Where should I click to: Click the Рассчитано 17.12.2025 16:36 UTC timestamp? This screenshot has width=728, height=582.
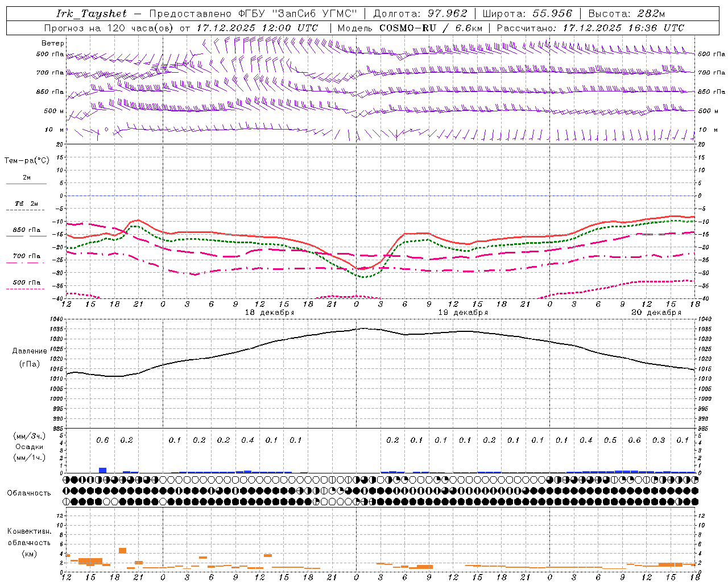point(591,28)
